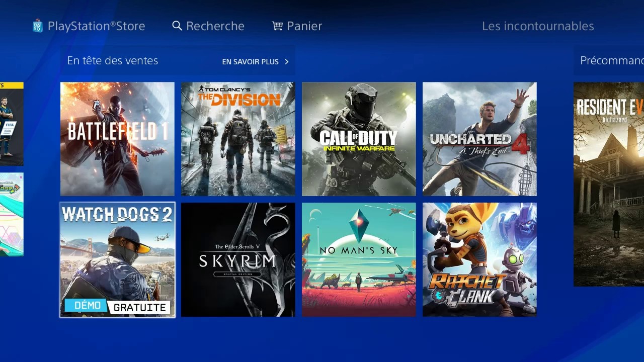Click the Recherche magnifying glass icon
Viewport: 644px width, 362px height.
(x=177, y=26)
